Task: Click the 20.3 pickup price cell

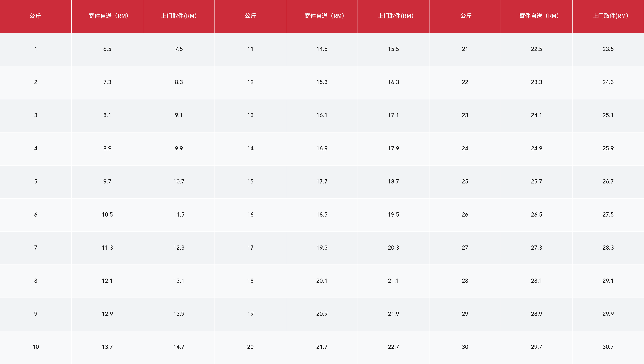Action: (393, 248)
